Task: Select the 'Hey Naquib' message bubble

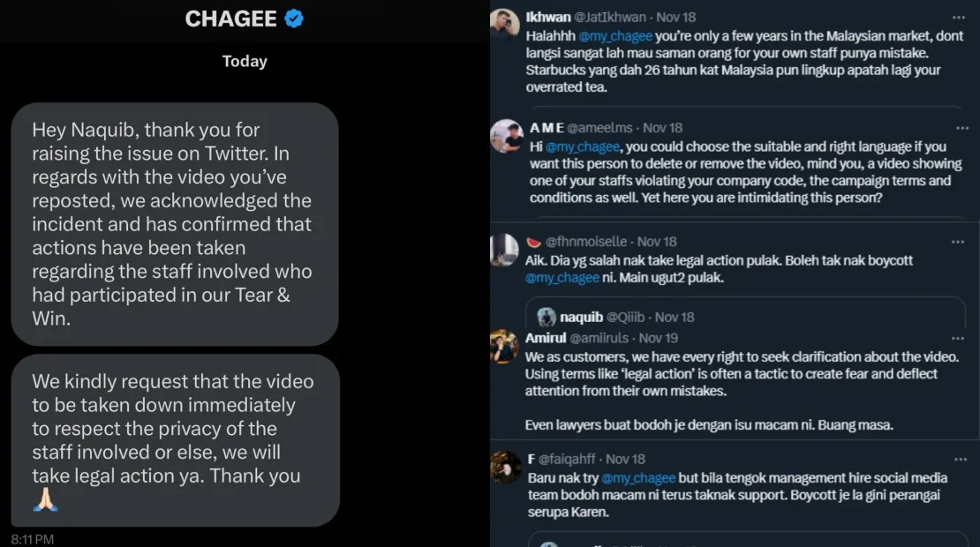Action: 175,224
